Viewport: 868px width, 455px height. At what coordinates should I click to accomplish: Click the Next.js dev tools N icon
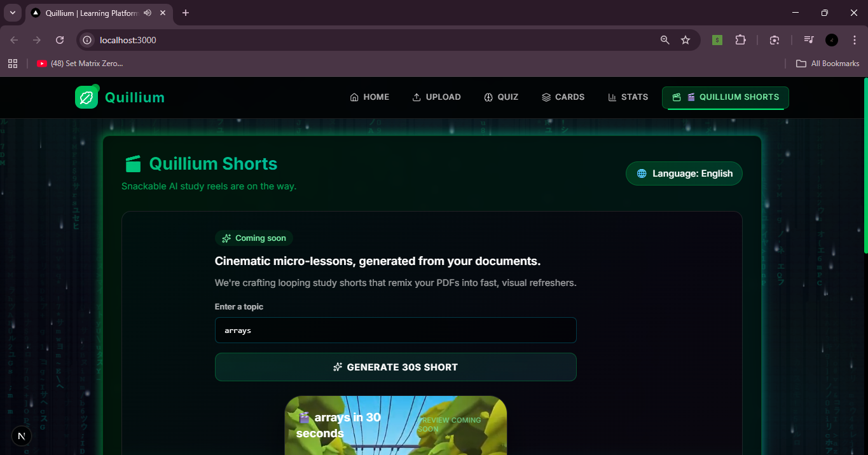point(22,436)
